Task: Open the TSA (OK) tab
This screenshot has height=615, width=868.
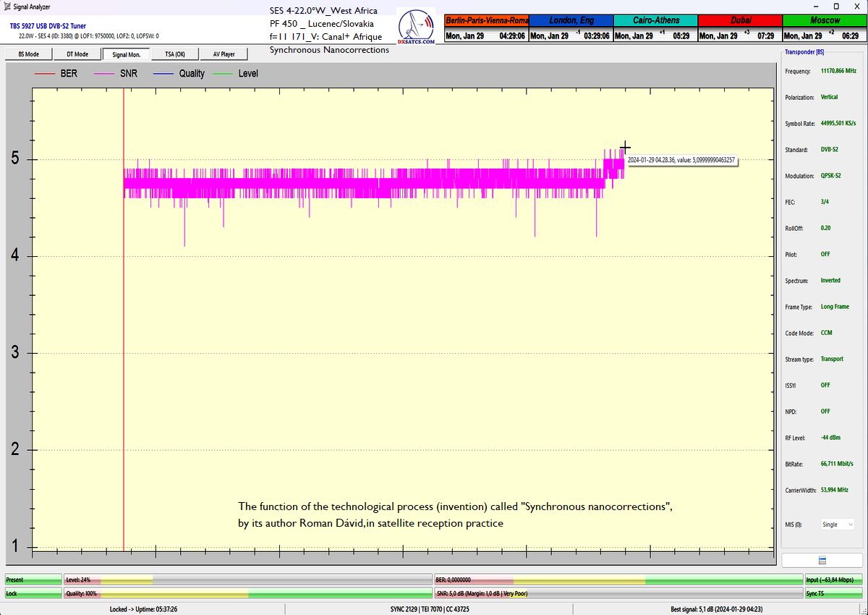Action: [175, 54]
